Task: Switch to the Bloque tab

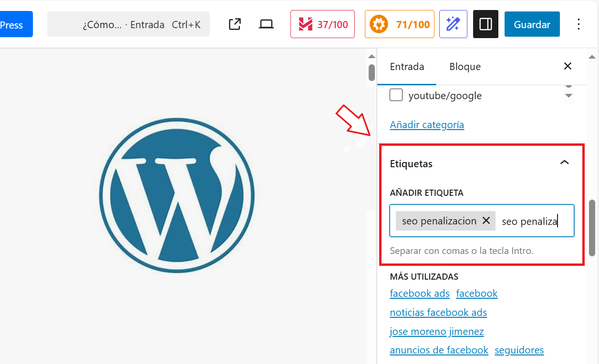Action: pyautogui.click(x=465, y=67)
